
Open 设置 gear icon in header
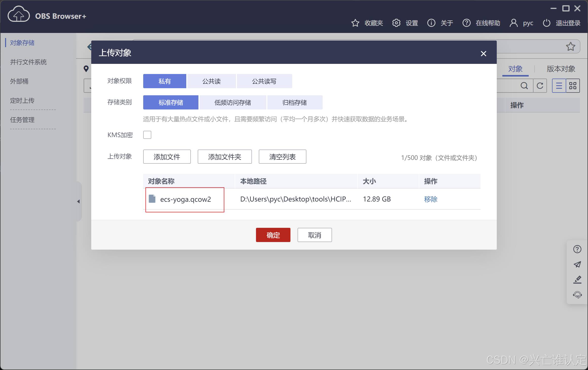coord(396,23)
